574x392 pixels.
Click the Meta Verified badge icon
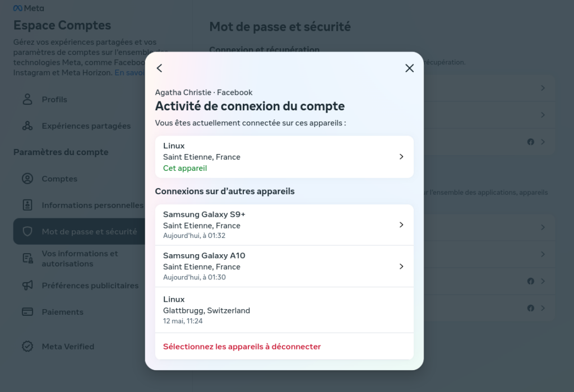tap(27, 346)
